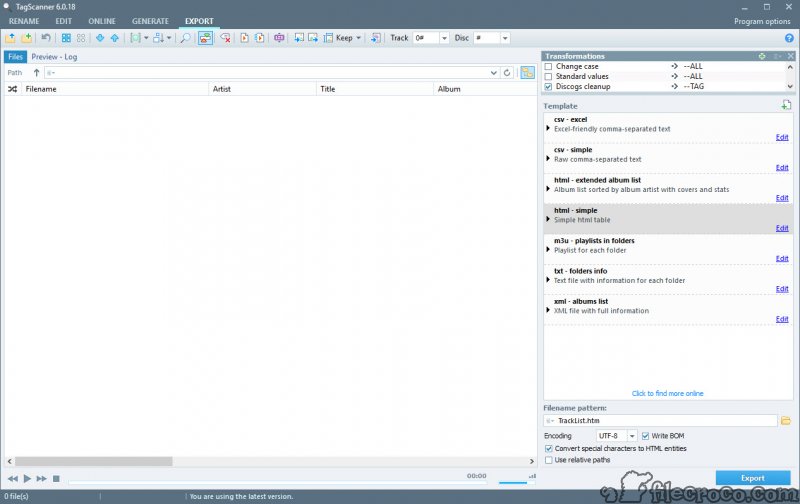Uncheck the Discogs cleanup transformation
Image resolution: width=800 pixels, height=504 pixels.
tap(548, 87)
